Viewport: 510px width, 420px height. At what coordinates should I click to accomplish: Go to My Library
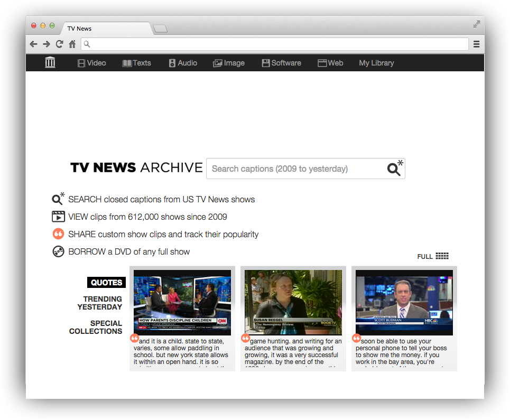[376, 63]
